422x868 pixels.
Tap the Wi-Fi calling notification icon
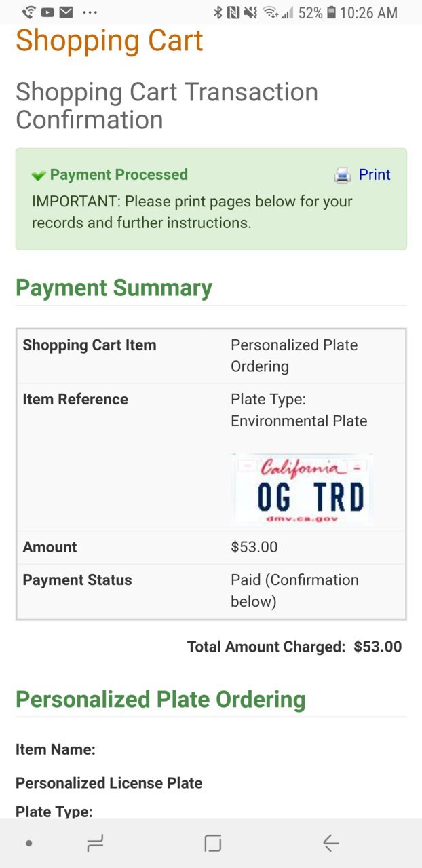pos(29,12)
